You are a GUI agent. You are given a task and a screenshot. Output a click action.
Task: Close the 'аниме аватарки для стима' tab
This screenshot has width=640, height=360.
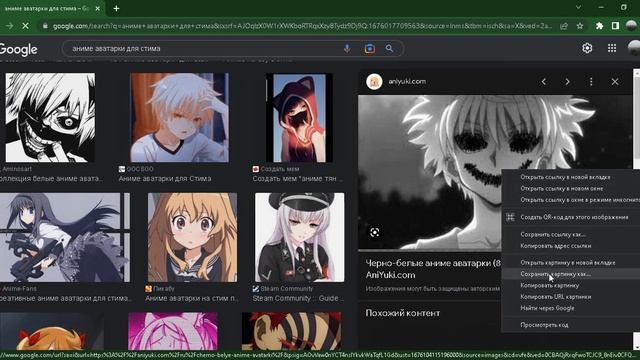point(98,8)
